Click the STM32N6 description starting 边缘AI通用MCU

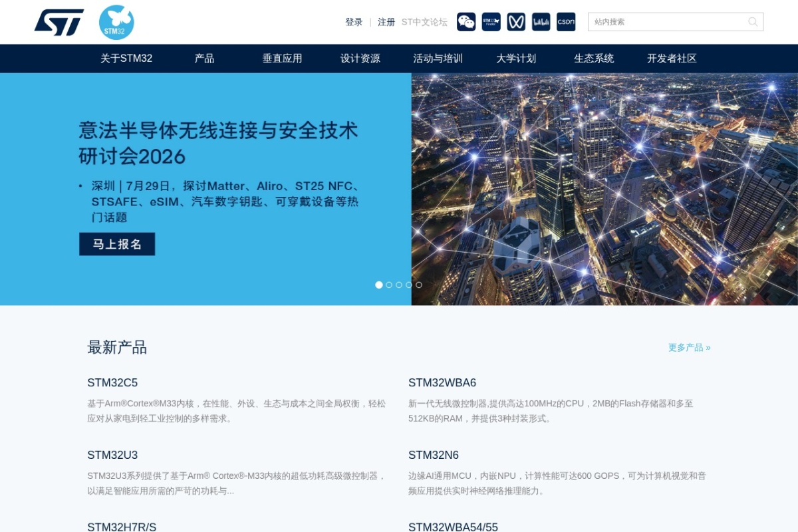(x=557, y=483)
